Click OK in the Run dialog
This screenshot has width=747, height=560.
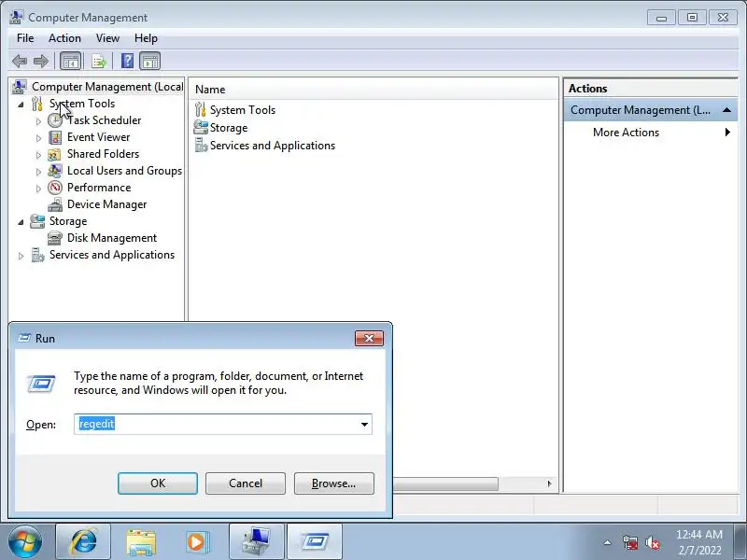click(x=158, y=483)
